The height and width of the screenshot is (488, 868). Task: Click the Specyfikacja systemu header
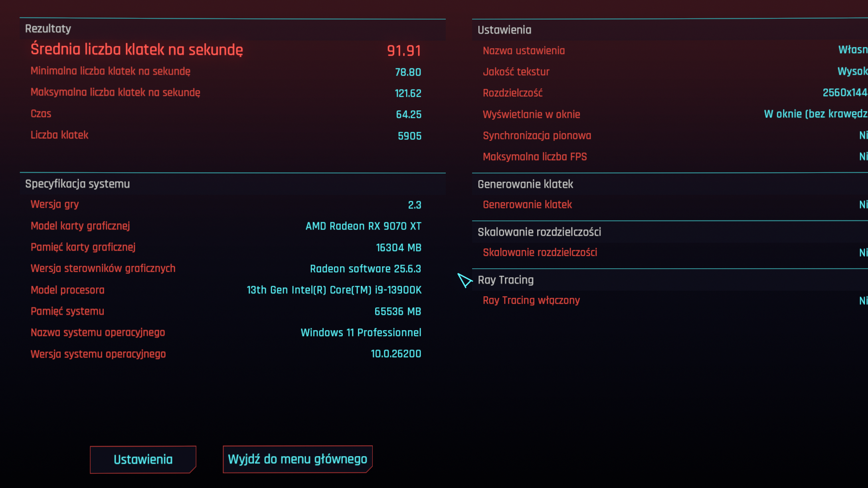(77, 184)
